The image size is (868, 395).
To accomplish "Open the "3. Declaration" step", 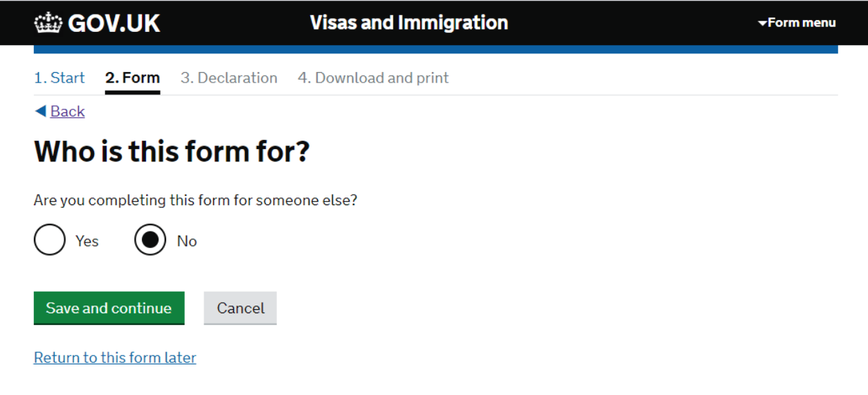I will point(229,78).
